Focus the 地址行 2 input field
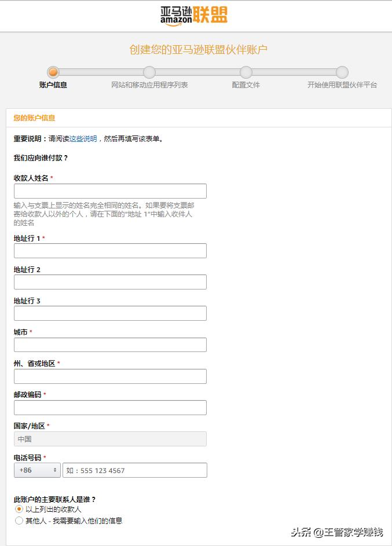Screen dimensions: 392x546 tap(110, 282)
